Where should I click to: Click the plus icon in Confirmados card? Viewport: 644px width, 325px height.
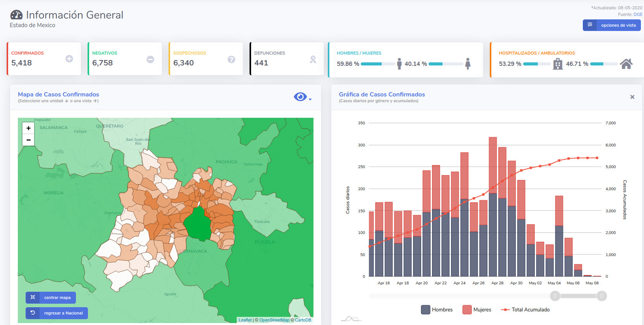(69, 58)
